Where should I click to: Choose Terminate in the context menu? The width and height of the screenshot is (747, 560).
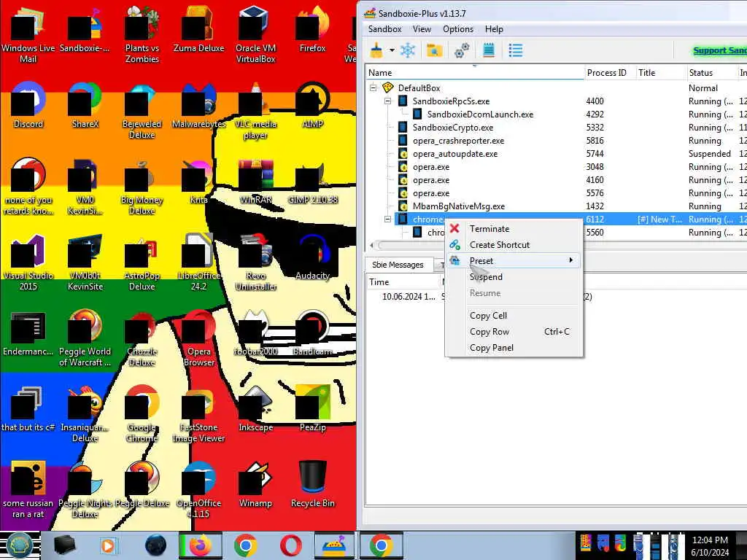point(514,228)
